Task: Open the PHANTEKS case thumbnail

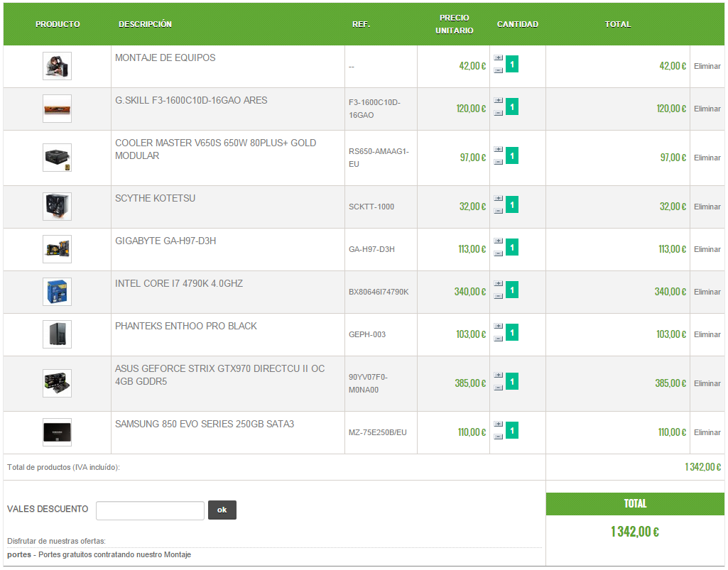Action: (x=57, y=334)
